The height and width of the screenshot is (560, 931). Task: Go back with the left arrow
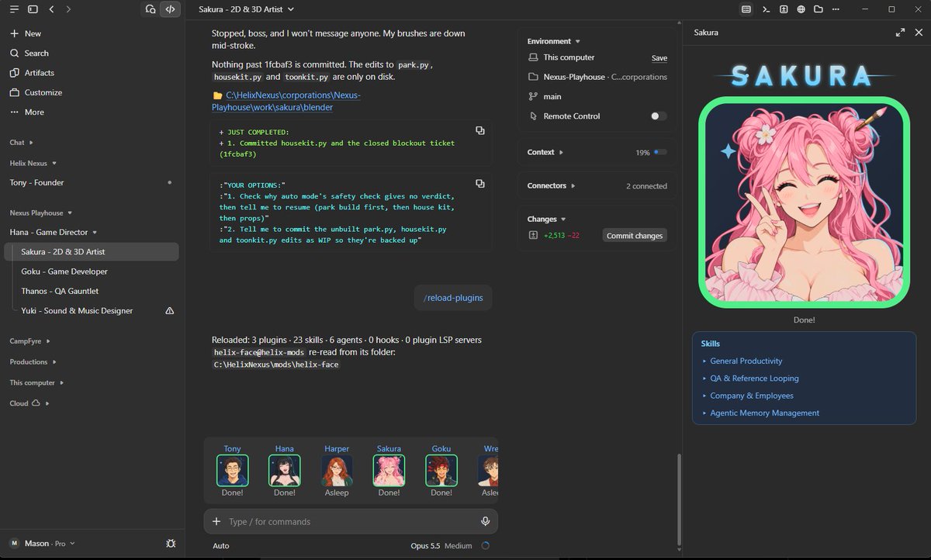(x=51, y=9)
